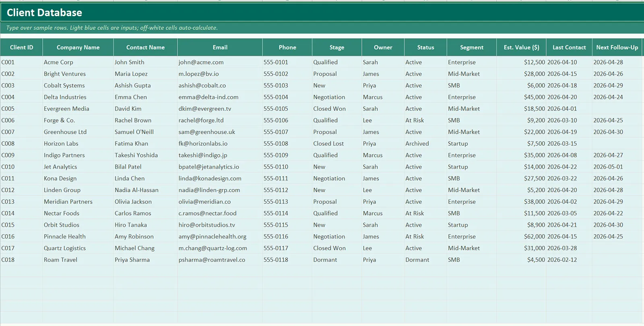
Task: Select the instructions subtitle about light blue cells
Action: 322,28
